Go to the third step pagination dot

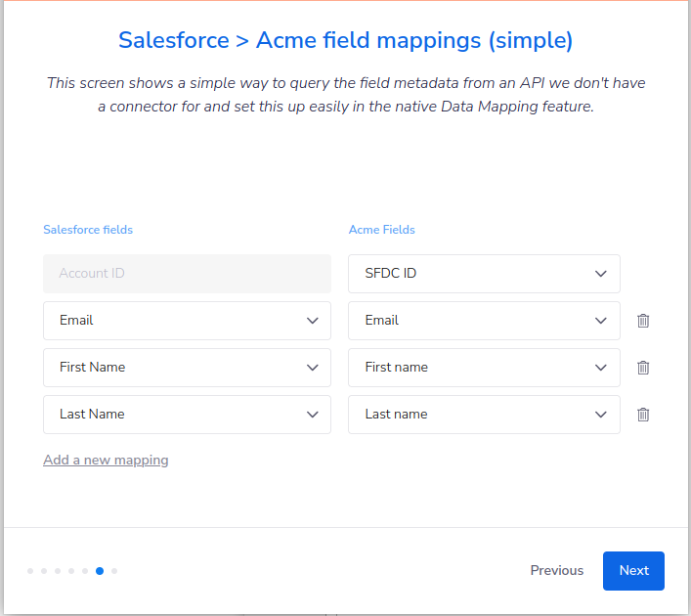coord(58,571)
